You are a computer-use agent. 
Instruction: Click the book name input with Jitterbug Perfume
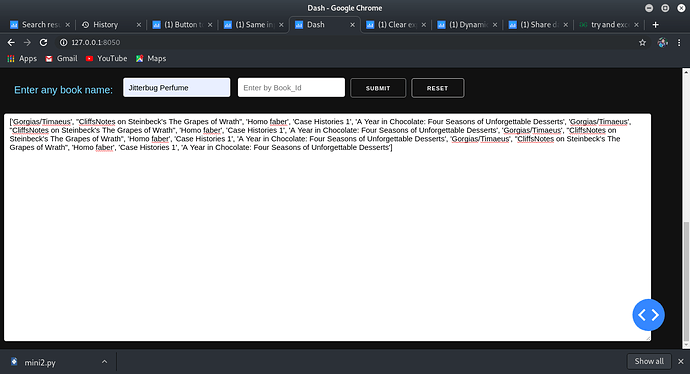click(176, 88)
